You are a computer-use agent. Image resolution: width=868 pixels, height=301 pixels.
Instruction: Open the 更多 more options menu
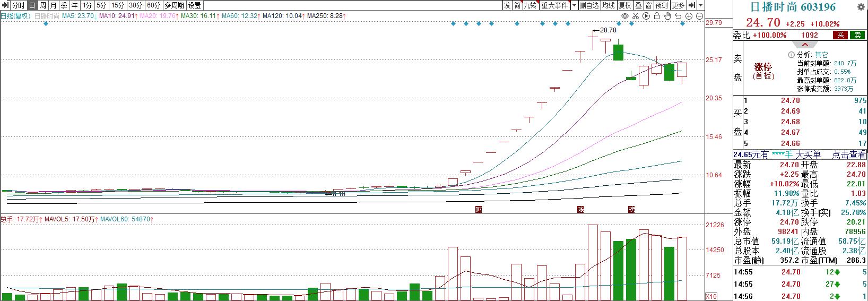(x=678, y=5)
